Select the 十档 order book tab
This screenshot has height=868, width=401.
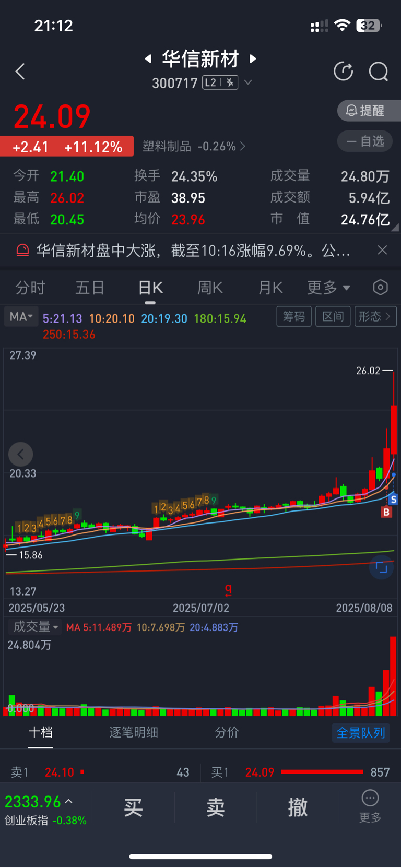(x=40, y=732)
